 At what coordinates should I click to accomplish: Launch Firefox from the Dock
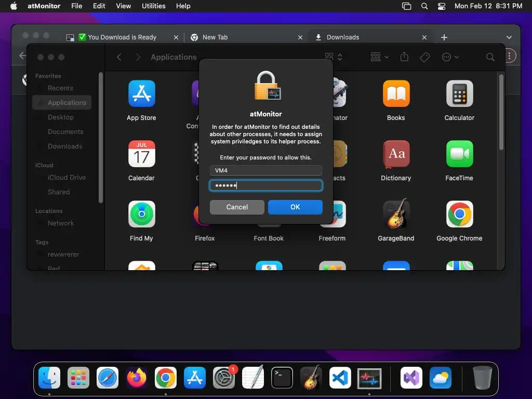(137, 378)
